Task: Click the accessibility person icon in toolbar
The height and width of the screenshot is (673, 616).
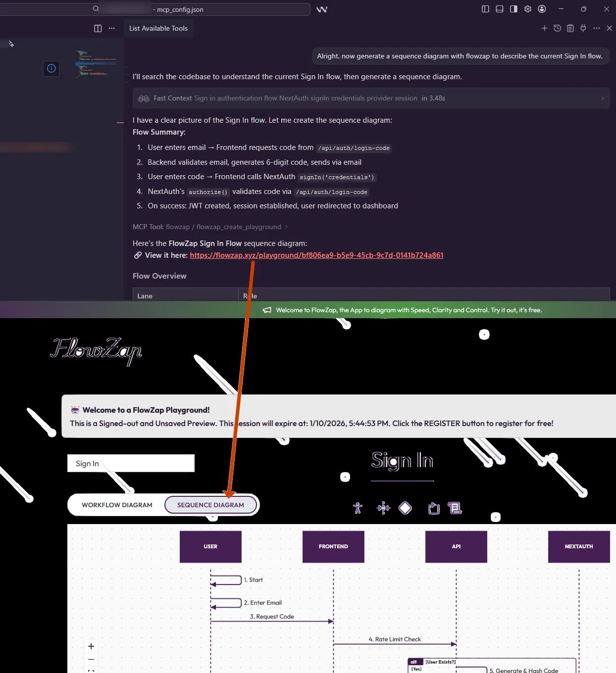Action: [x=358, y=508]
